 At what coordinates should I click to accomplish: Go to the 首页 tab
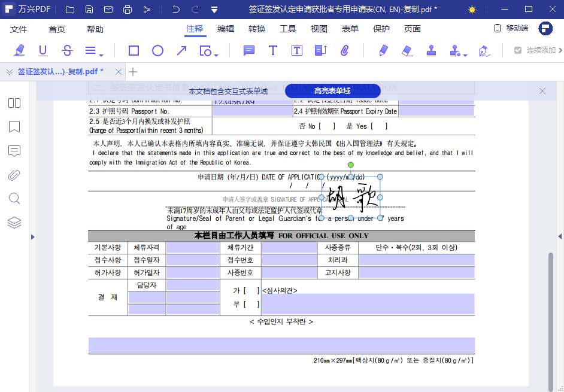57,29
